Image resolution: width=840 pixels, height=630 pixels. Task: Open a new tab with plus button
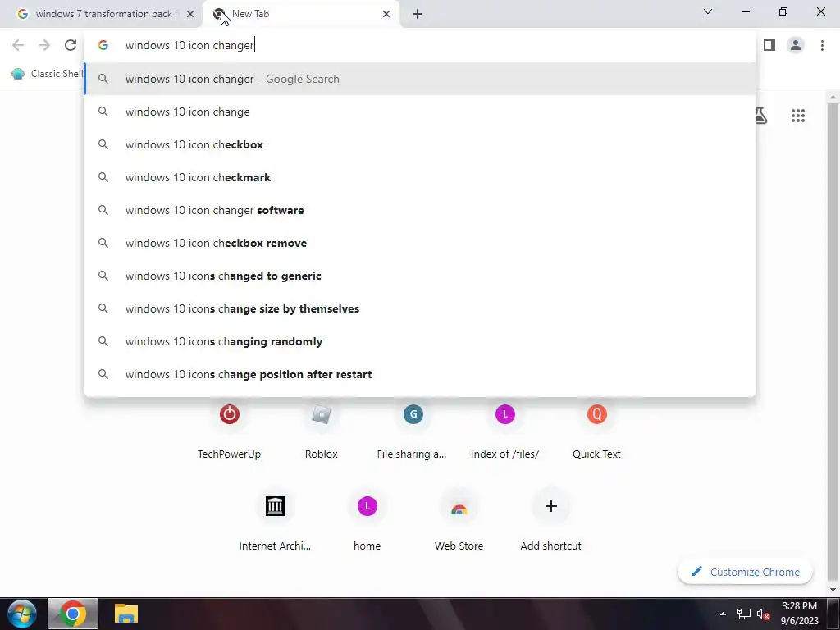pos(418,14)
